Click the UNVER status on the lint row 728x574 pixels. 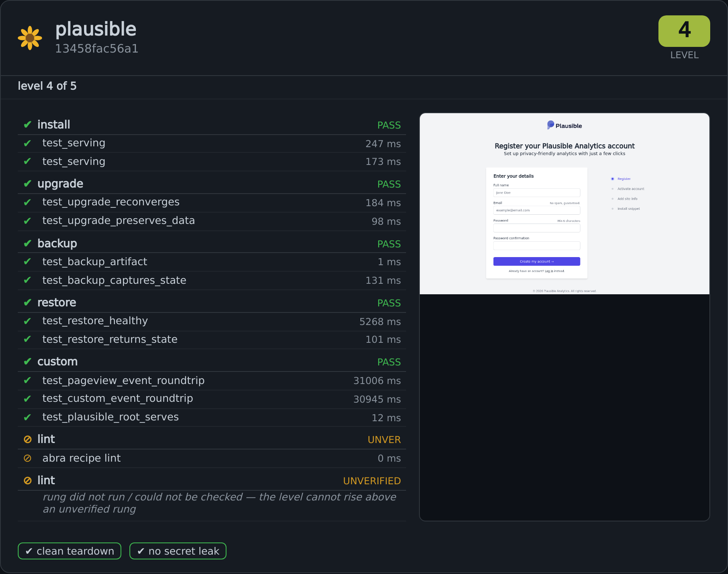click(x=384, y=440)
